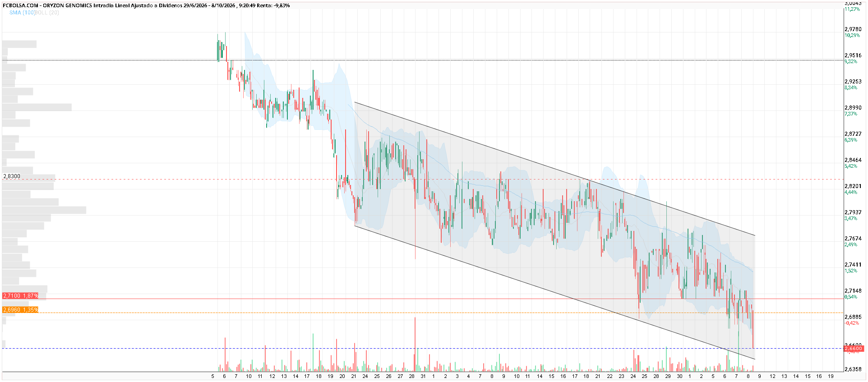Click date 30 on the time axis
Screen dimensions: 868x382
point(679,376)
